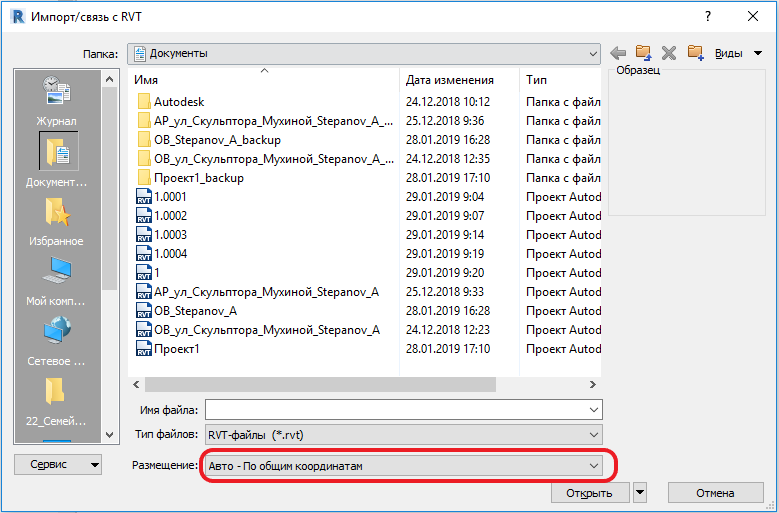Click the Delete X icon in toolbar
This screenshot has width=779, height=513.
tap(669, 53)
